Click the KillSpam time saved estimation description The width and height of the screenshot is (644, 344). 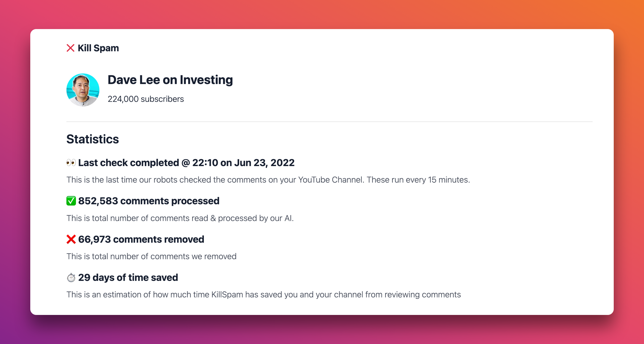tap(264, 295)
